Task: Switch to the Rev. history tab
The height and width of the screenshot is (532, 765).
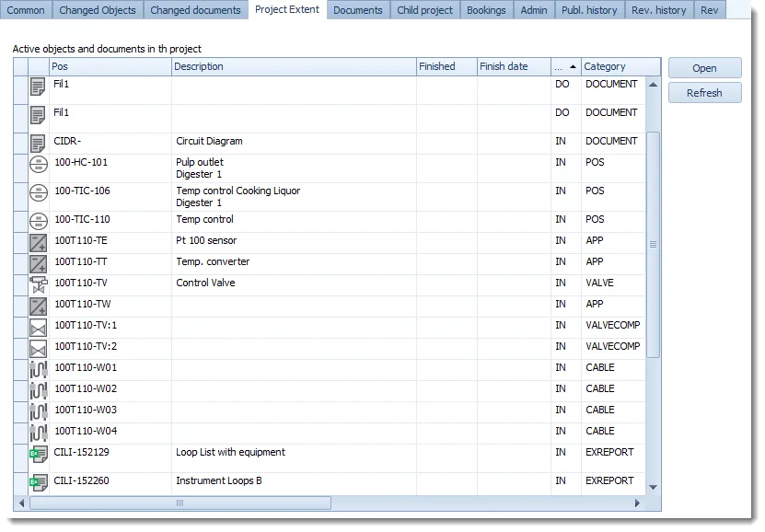Action: click(x=658, y=10)
